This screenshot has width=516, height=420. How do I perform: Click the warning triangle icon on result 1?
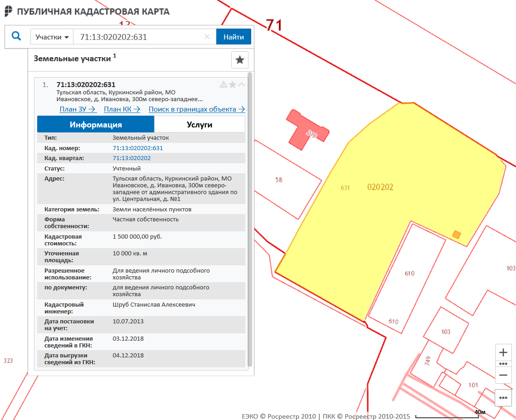pyautogui.click(x=223, y=84)
